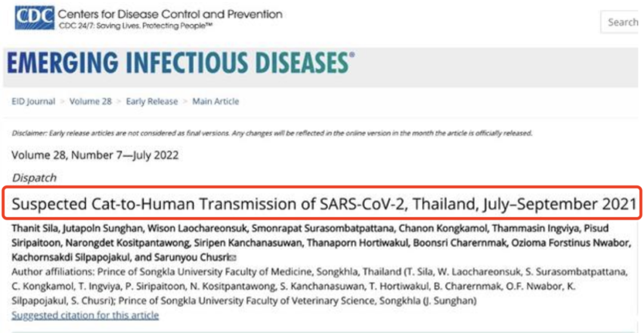Click author name Ozioma Forstinus Nwabor

pos(570,243)
